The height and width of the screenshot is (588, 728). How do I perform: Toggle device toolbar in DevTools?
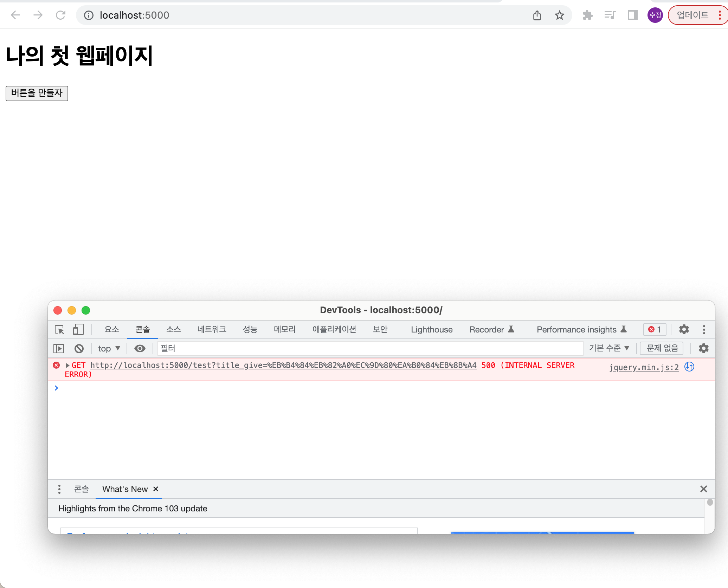click(x=78, y=329)
